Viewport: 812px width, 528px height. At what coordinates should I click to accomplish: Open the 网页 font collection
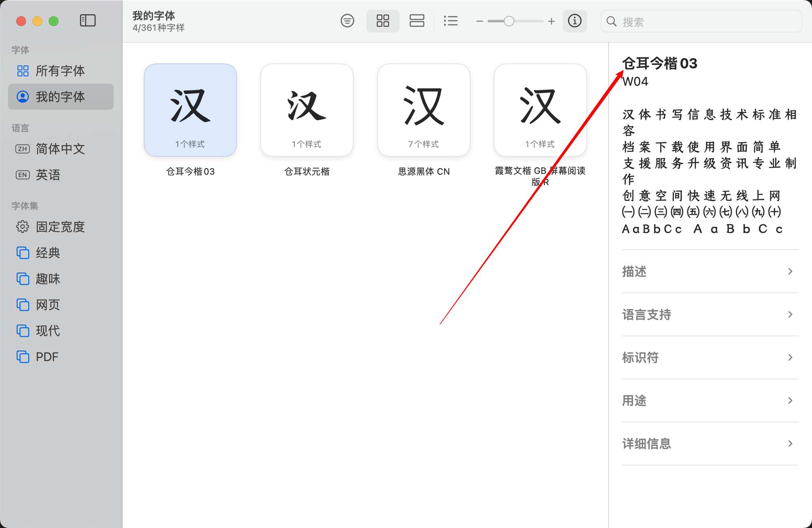tap(61, 305)
